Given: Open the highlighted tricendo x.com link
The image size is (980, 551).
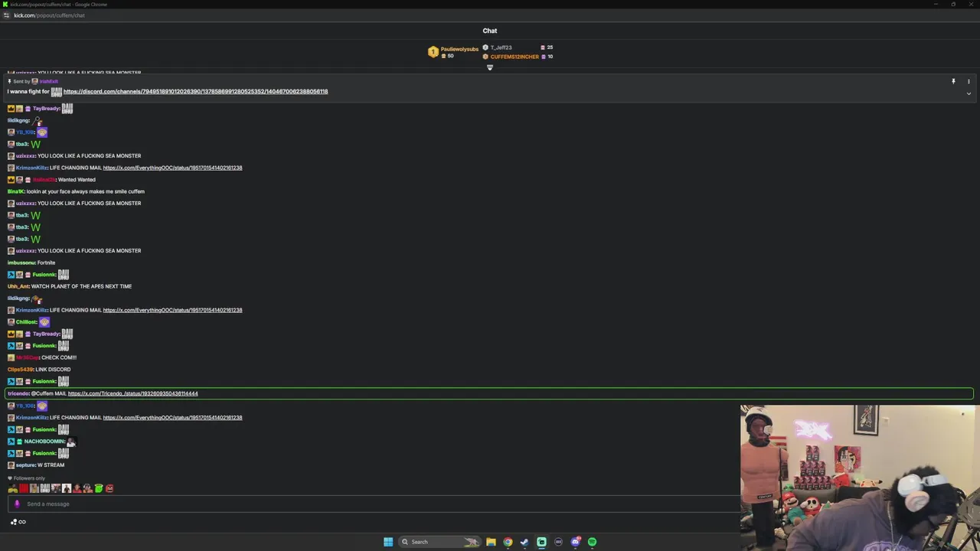Looking at the screenshot, I should (132, 393).
